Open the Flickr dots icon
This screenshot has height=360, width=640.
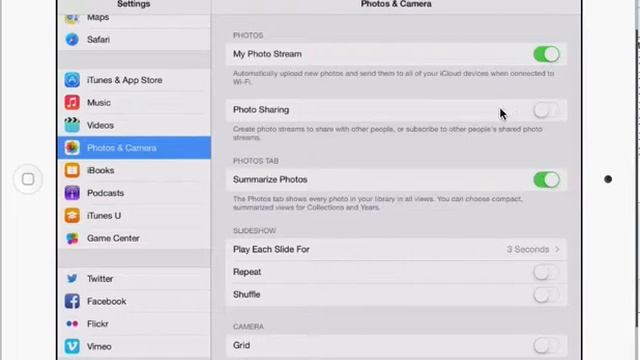pos(72,324)
